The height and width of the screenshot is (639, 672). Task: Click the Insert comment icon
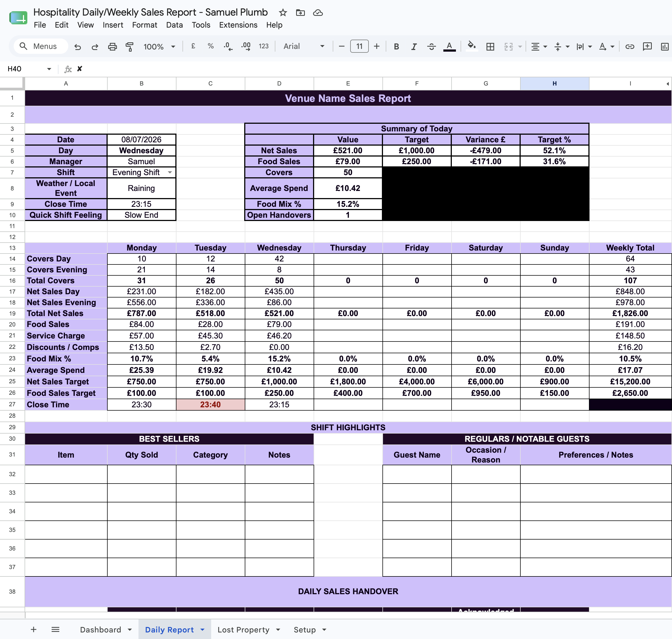647,46
